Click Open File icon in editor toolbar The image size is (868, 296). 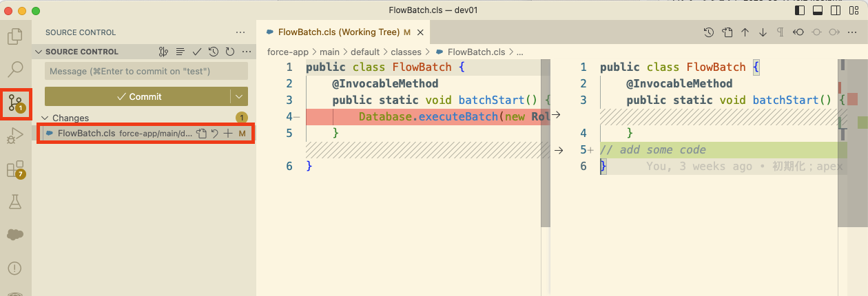[727, 32]
